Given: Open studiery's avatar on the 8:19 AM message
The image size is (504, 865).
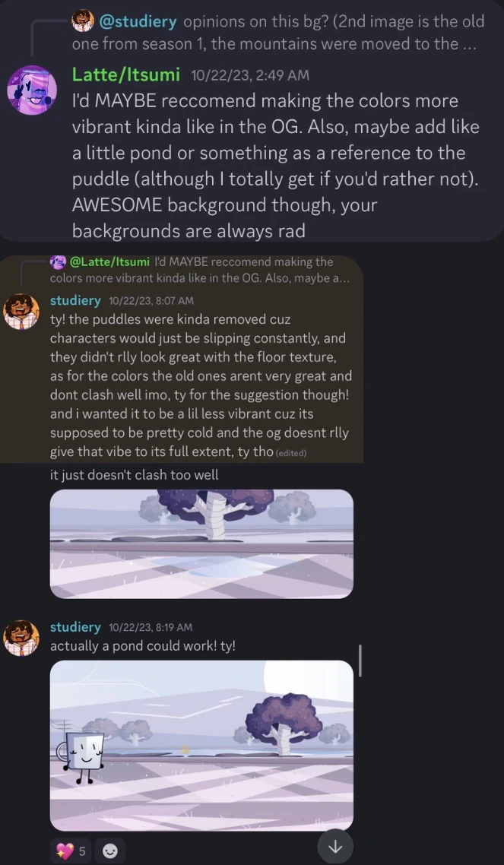Looking at the screenshot, I should [21, 638].
